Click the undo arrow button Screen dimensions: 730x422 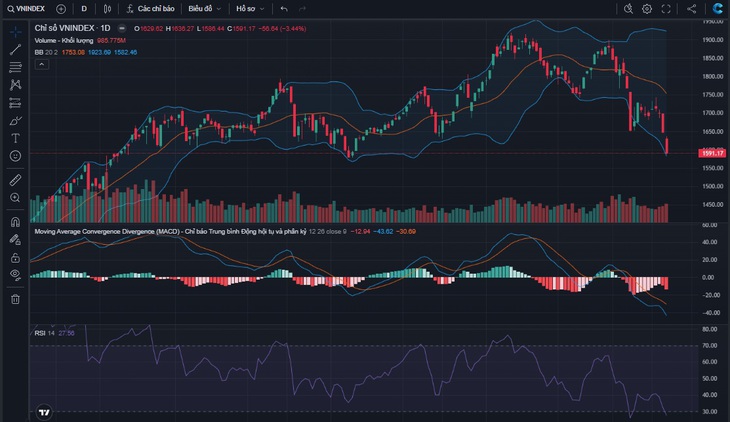(284, 8)
